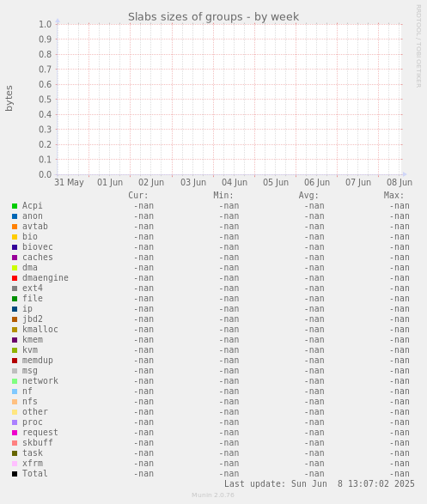This screenshot has width=427, height=504.
Task: Click the 04 Jun x-axis date label
Action: 235,183
